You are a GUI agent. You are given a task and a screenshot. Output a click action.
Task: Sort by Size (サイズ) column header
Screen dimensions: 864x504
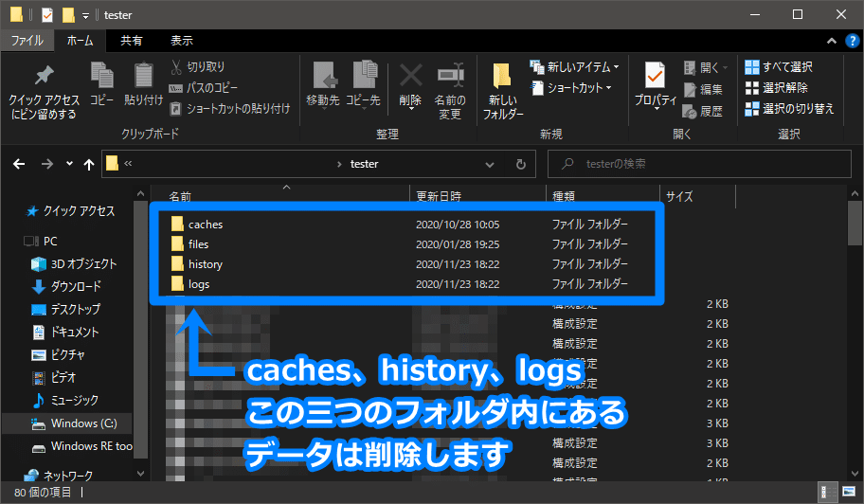(x=679, y=196)
